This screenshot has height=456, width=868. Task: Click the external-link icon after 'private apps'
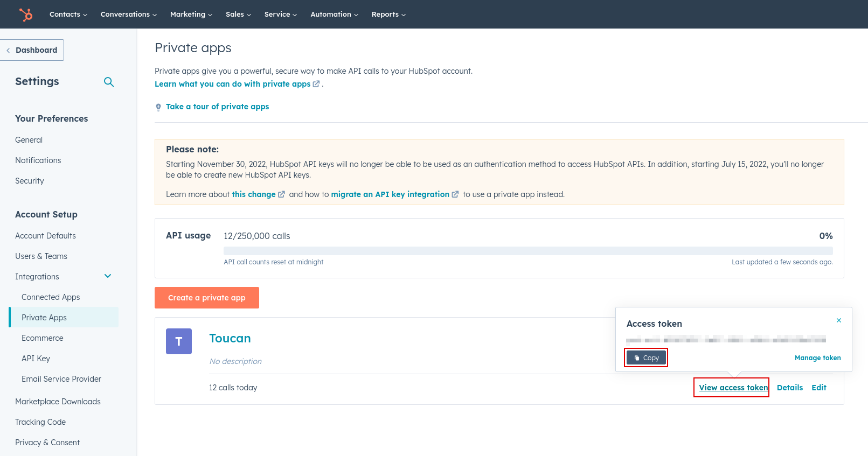click(x=316, y=84)
